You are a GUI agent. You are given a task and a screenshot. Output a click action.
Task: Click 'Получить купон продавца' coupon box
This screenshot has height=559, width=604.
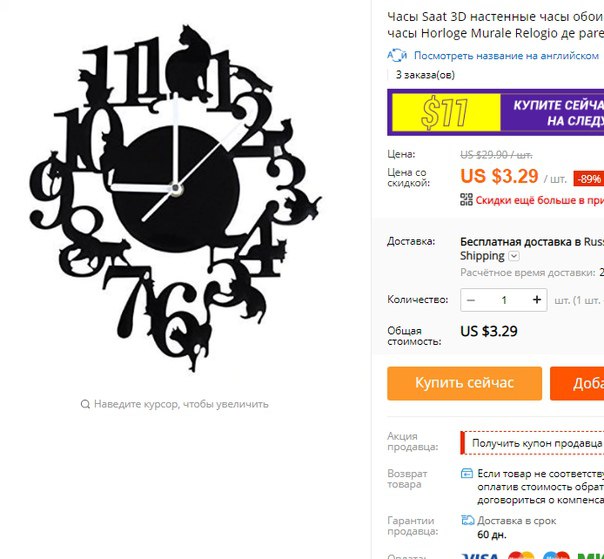532,443
